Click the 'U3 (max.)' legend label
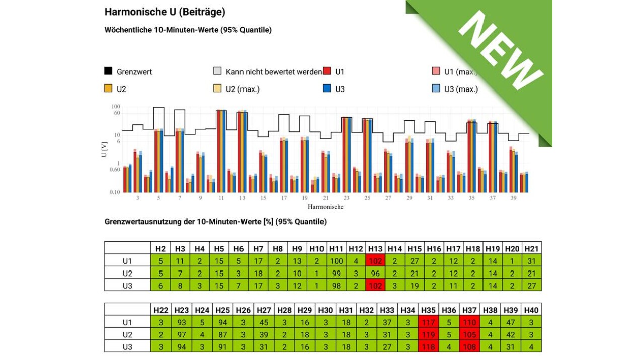The width and height of the screenshot is (644, 362). click(x=461, y=89)
